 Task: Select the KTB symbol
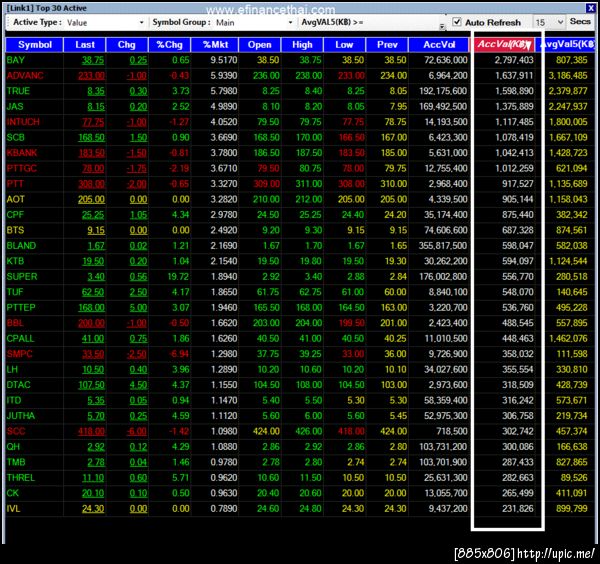[x=15, y=261]
